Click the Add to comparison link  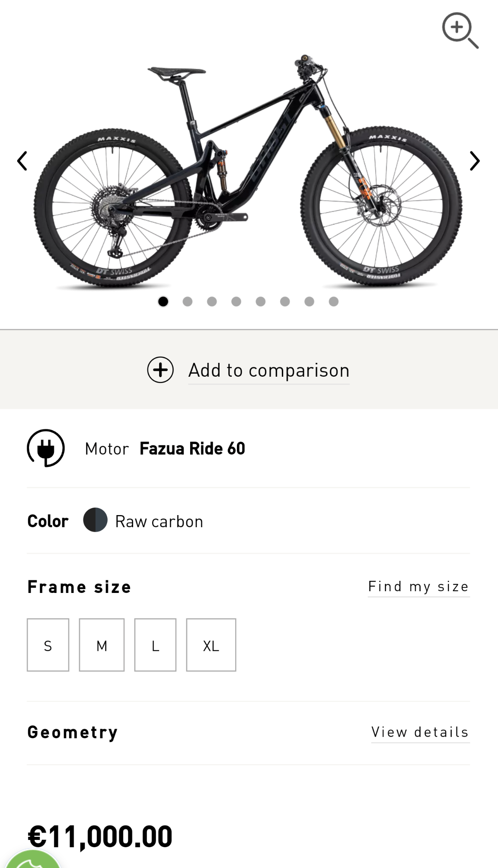(x=268, y=370)
